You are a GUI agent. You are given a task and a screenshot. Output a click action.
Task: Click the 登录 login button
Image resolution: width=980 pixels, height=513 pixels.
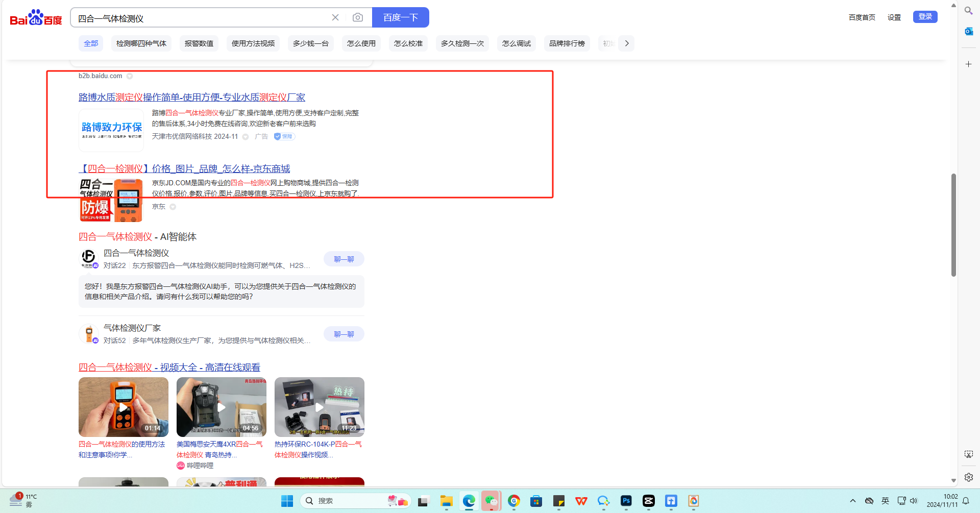click(x=925, y=17)
